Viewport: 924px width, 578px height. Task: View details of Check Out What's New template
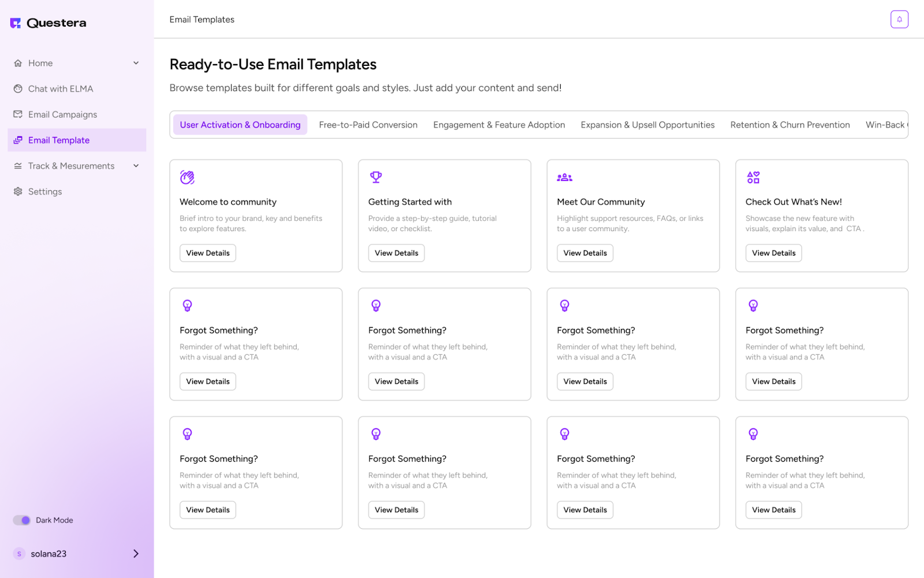point(773,253)
